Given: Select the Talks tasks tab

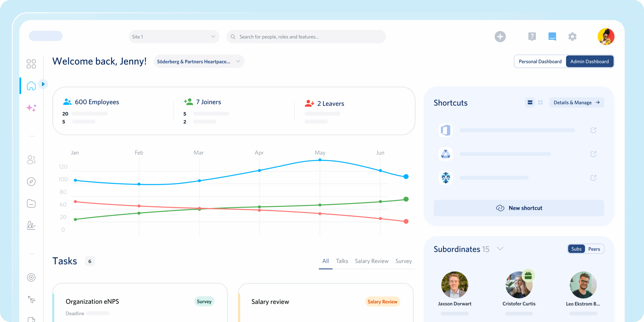Looking at the screenshot, I should [342, 261].
